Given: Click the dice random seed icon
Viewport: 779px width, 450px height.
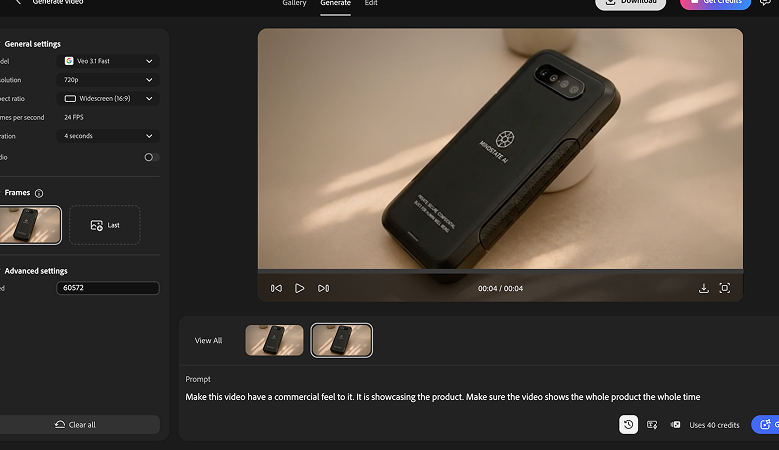Looking at the screenshot, I should (675, 425).
